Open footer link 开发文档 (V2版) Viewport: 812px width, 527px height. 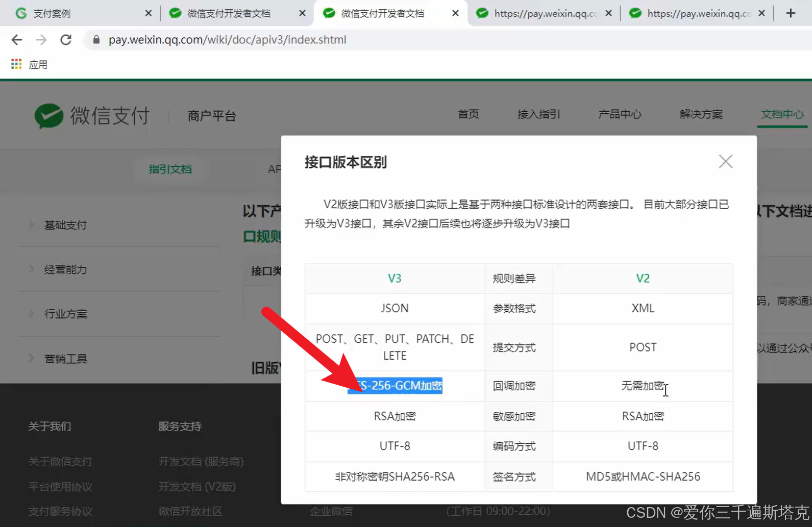pos(197,487)
